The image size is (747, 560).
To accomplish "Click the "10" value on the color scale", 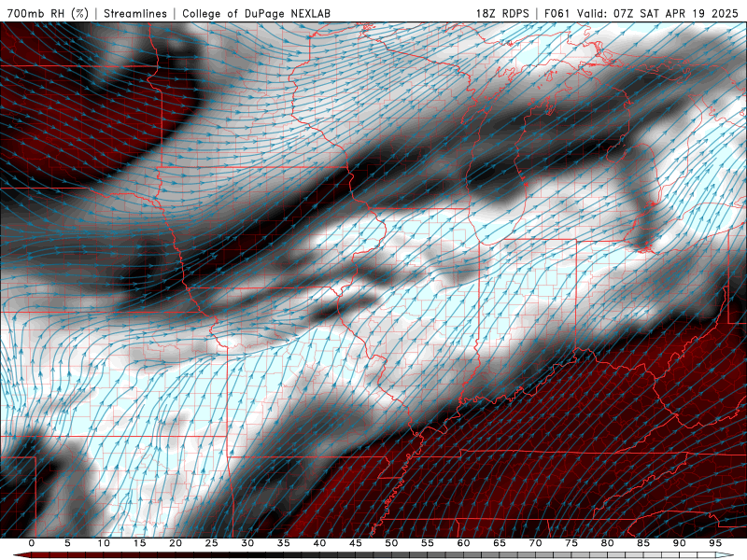I will (x=104, y=543).
